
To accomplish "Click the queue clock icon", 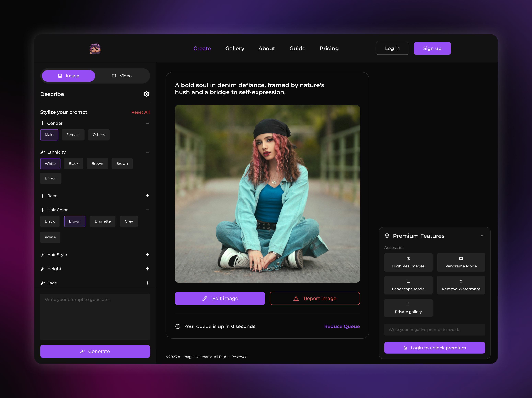I will [x=178, y=326].
